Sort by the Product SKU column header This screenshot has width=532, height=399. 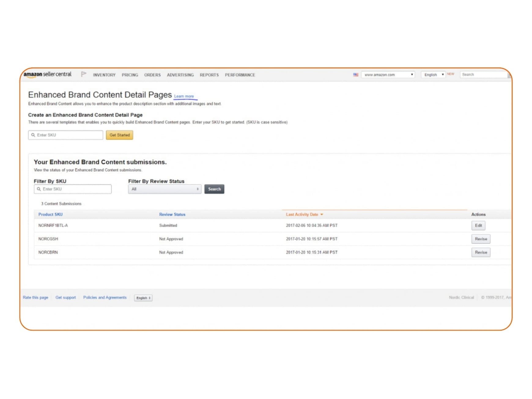coord(50,214)
